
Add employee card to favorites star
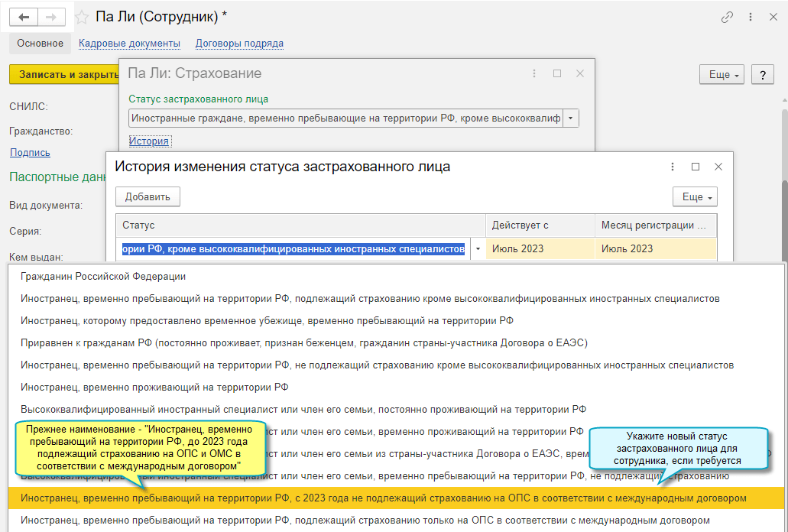82,17
